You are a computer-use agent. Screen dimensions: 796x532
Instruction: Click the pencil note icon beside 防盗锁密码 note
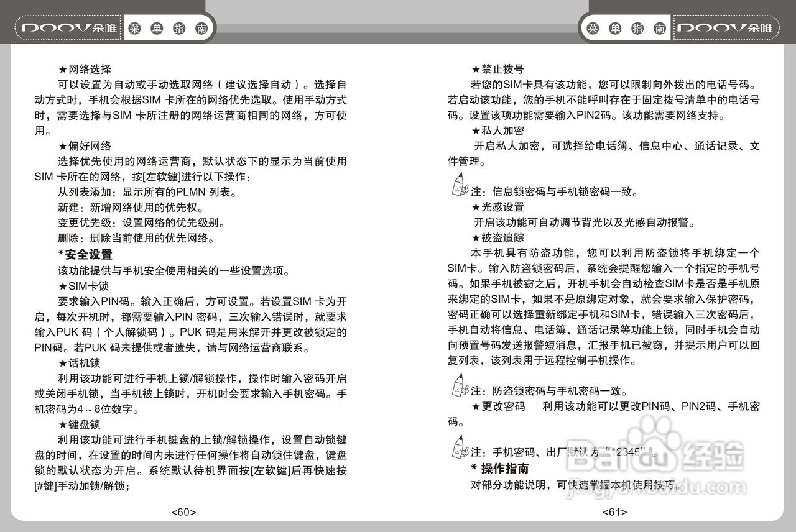[458, 386]
